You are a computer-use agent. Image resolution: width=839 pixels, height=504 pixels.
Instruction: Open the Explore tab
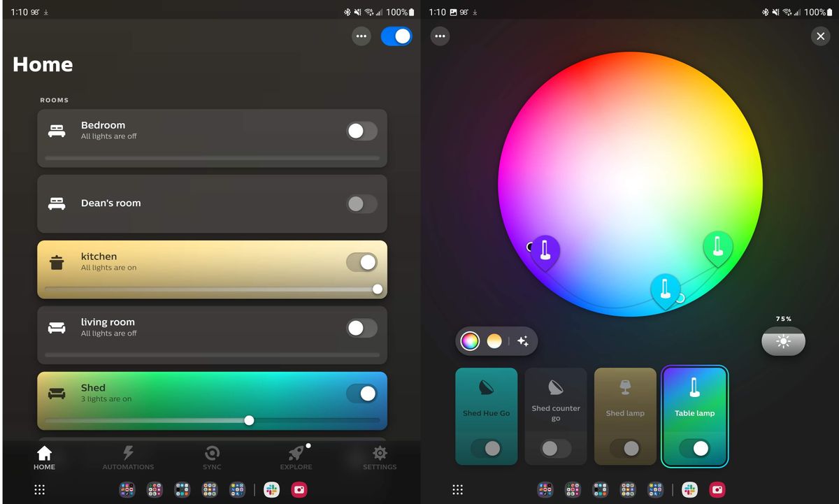click(296, 458)
